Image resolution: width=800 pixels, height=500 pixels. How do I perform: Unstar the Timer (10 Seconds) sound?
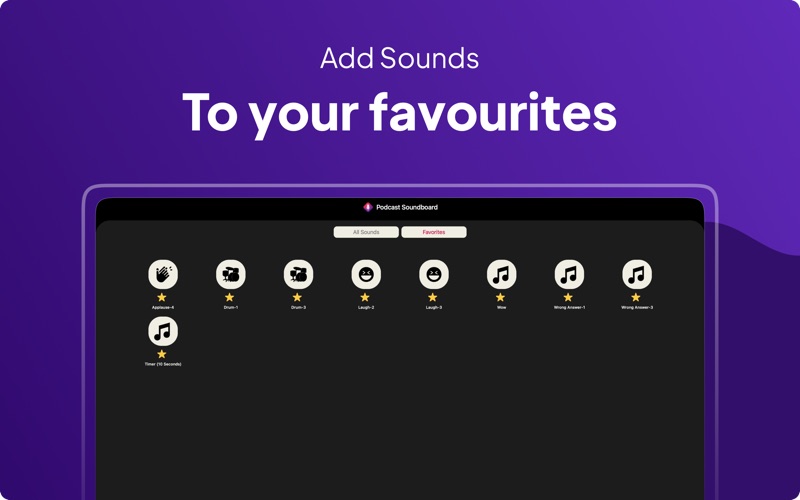(x=162, y=354)
